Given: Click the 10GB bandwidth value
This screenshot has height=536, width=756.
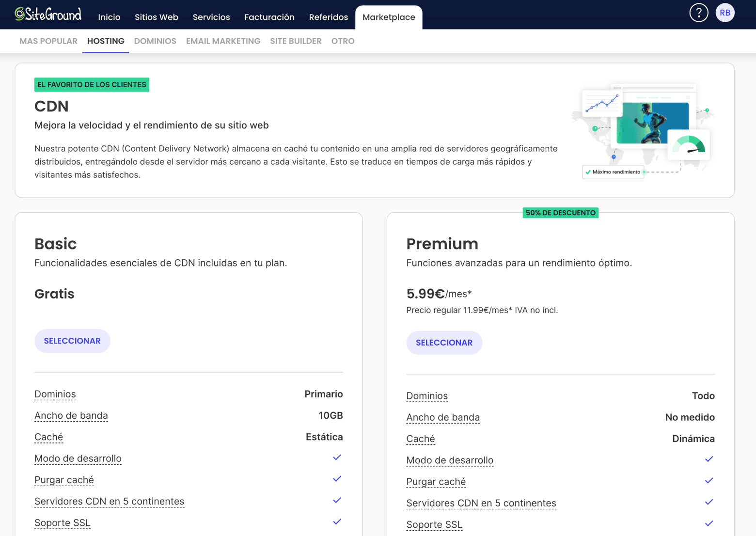Looking at the screenshot, I should click(x=331, y=416).
